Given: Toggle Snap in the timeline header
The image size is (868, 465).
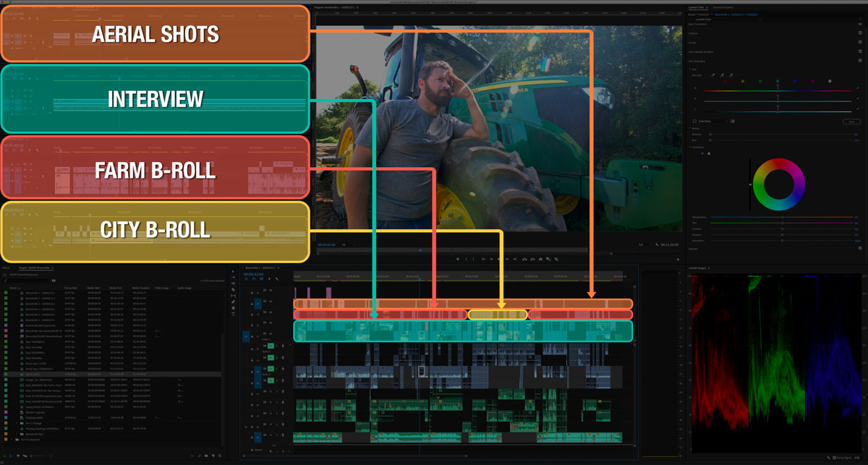Looking at the screenshot, I should coord(254,279).
